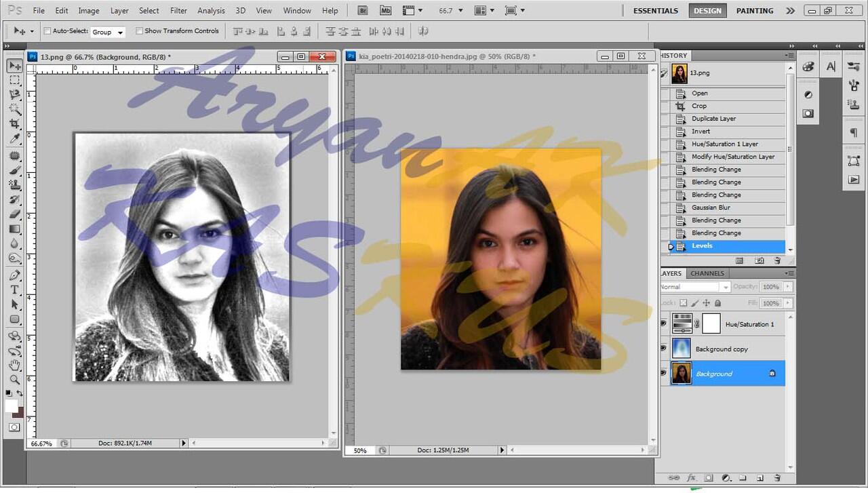Select the Move tool
The height and width of the screenshot is (493, 868).
tap(14, 66)
